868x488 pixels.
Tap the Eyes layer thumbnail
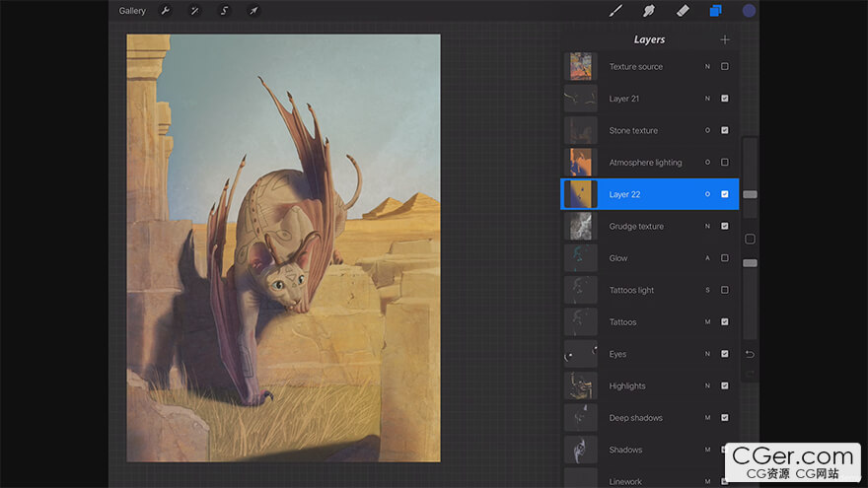pyautogui.click(x=580, y=354)
